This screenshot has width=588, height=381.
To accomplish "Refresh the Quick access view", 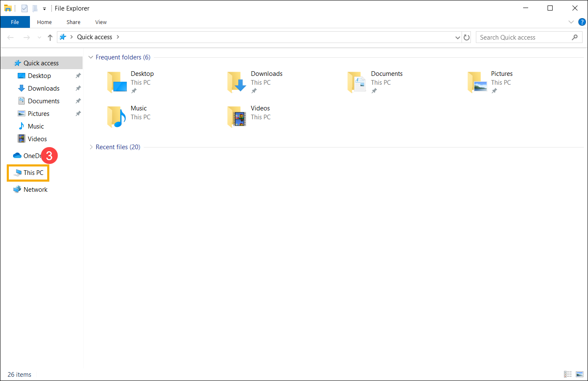I will pos(467,38).
